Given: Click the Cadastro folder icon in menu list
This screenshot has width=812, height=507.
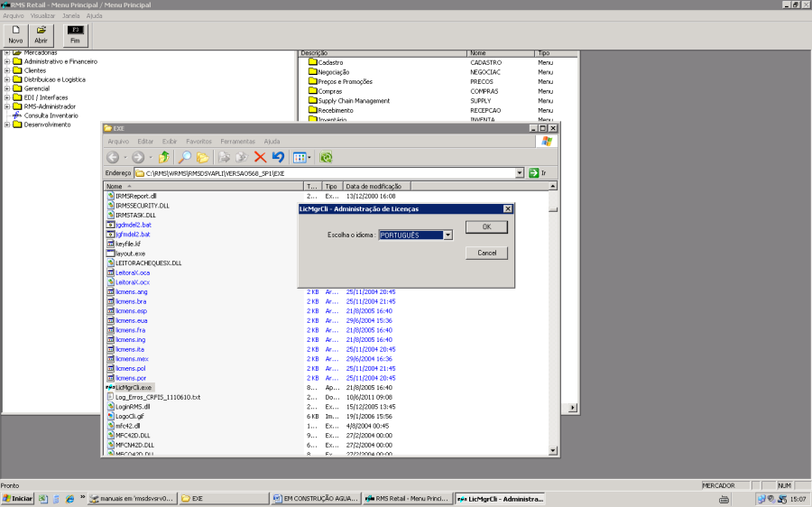Looking at the screenshot, I should pos(312,62).
